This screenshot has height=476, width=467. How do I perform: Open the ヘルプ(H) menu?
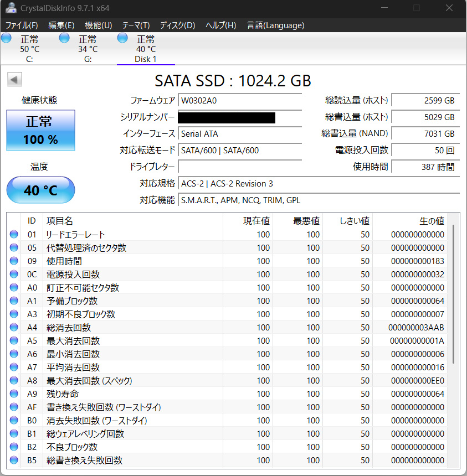click(221, 25)
